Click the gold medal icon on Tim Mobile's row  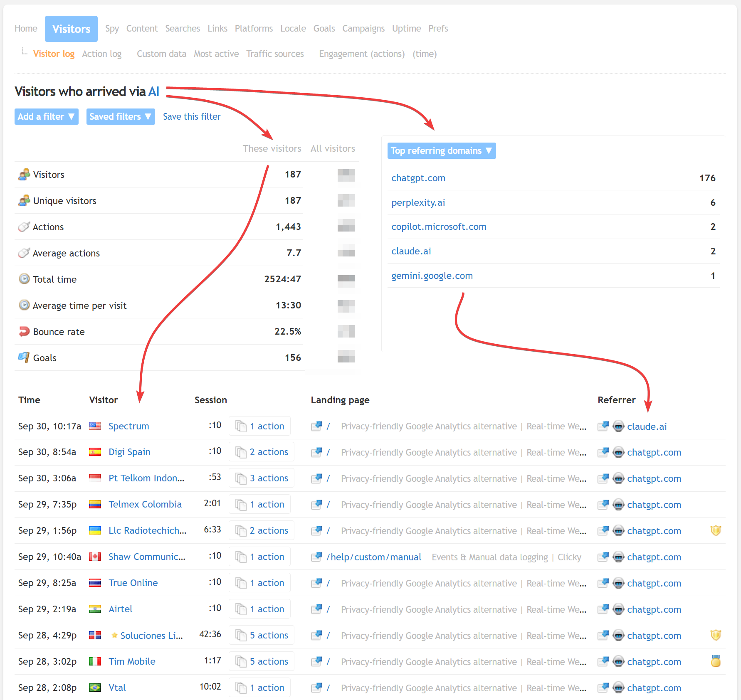tap(716, 661)
